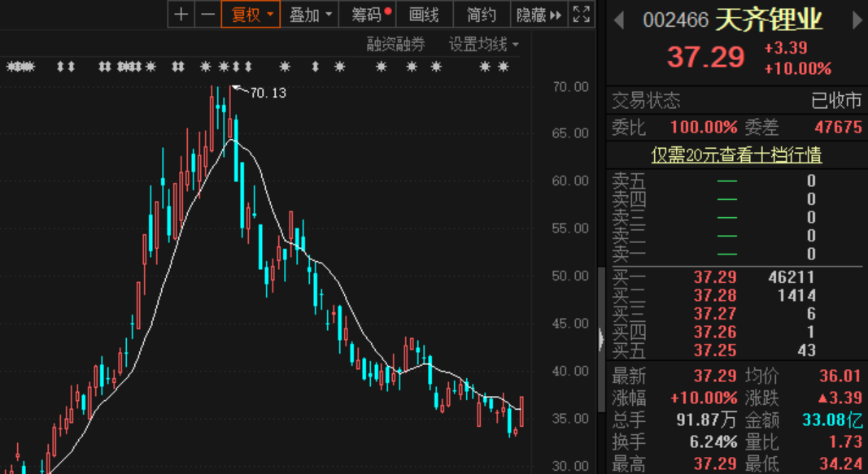
Task: Go to previous stock using the left arrow
Action: pyautogui.click(x=620, y=20)
